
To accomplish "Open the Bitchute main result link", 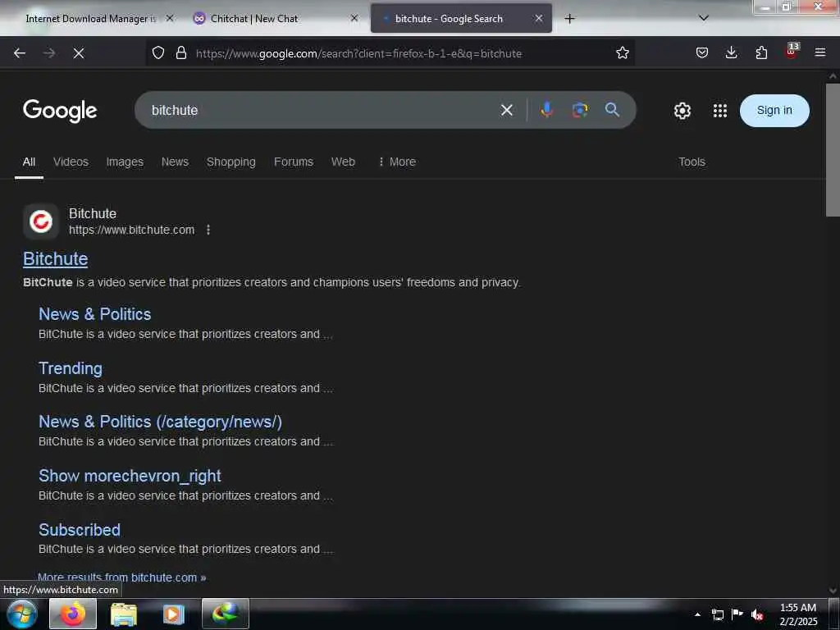I will 55,258.
